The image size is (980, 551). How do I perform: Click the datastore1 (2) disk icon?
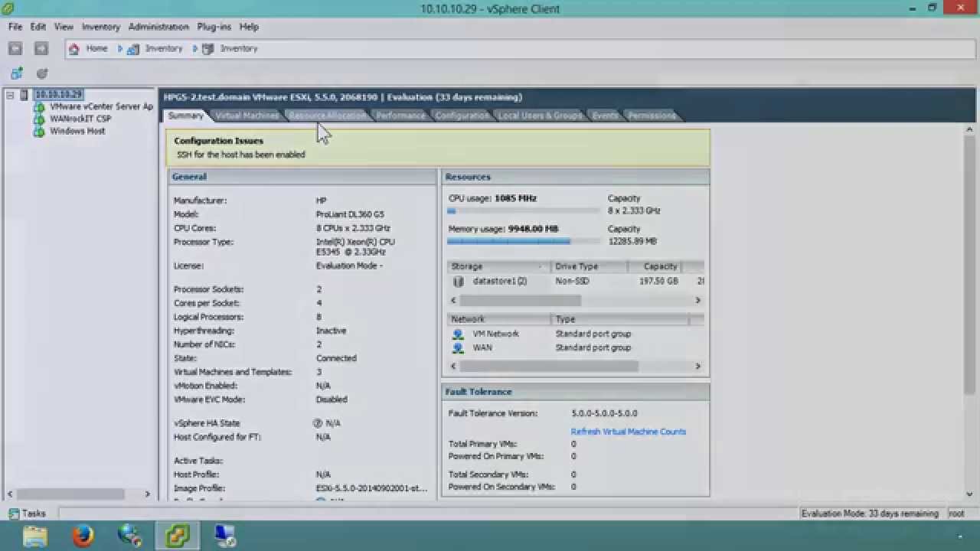[x=459, y=281]
